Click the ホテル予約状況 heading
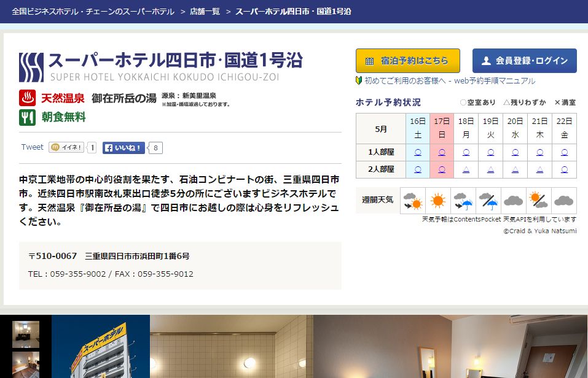 pos(388,102)
